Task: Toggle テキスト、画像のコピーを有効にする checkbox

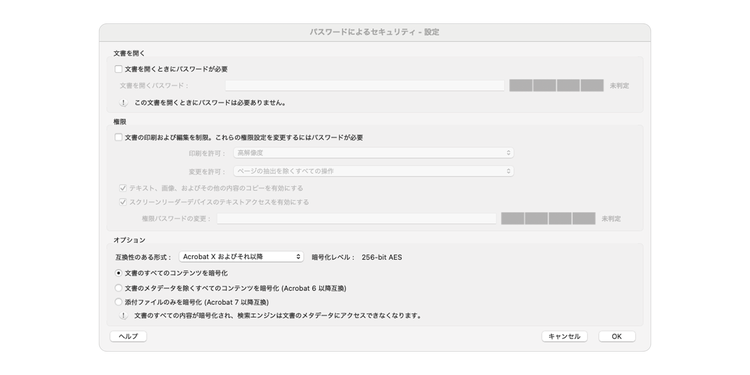Action: pos(123,188)
